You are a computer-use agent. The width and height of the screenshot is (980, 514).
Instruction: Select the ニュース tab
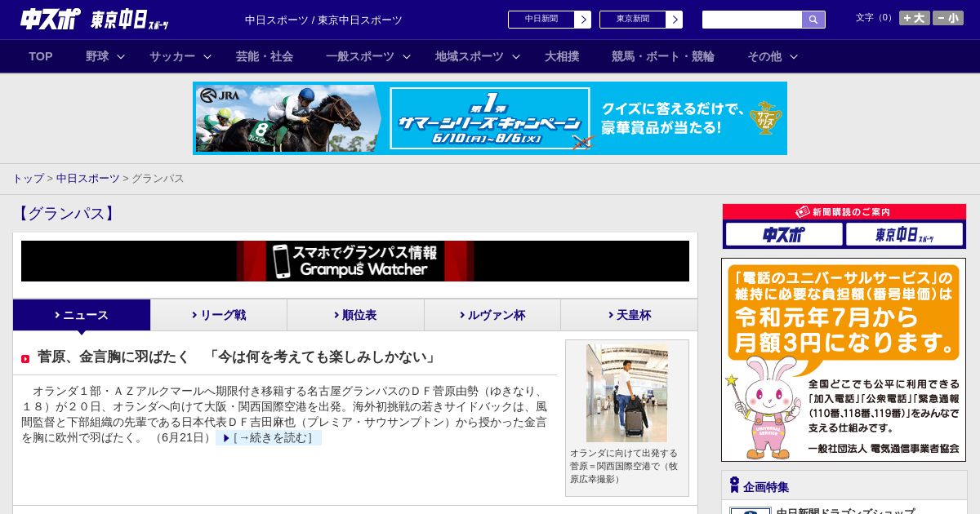(x=82, y=315)
